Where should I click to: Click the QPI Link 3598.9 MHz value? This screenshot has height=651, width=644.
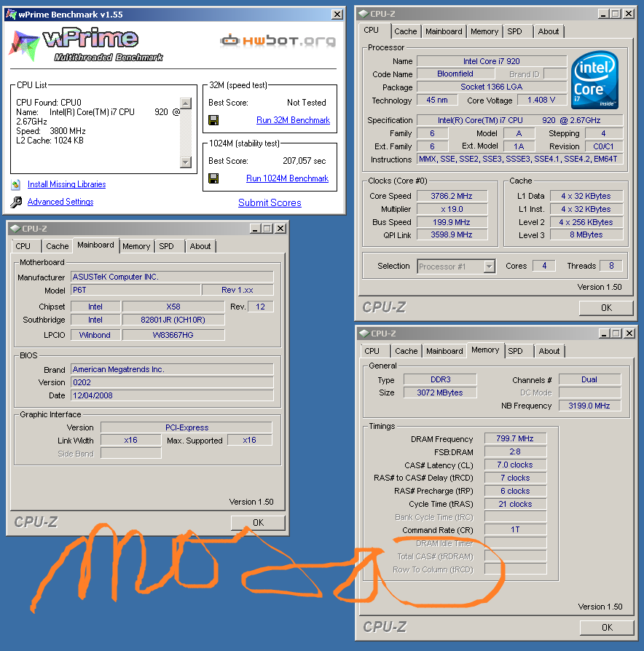tap(452, 234)
